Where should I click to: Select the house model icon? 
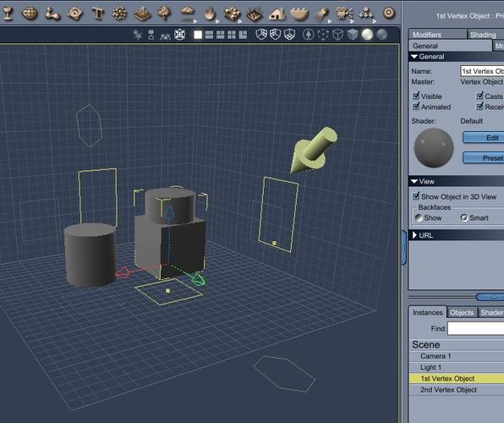277,14
